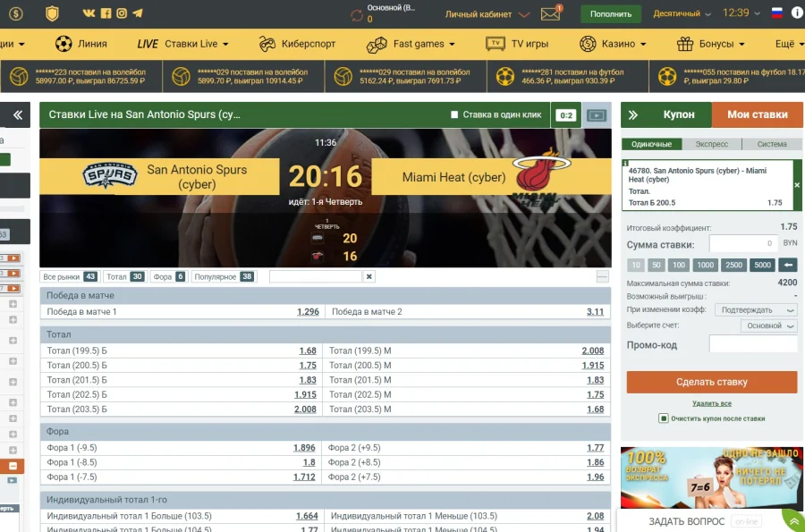This screenshot has width=805, height=532.
Task: Toggle clear coupon after bet checkbox
Action: point(663,418)
